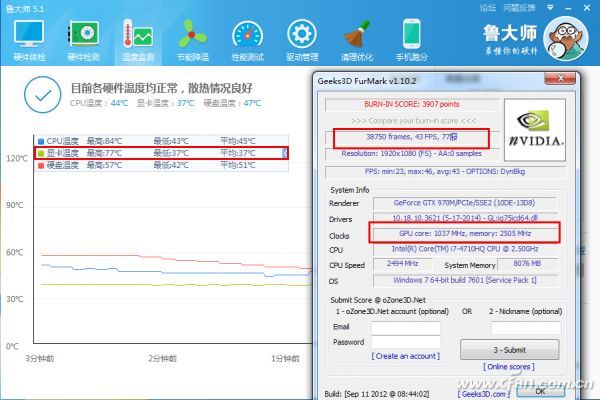Image resolution: width=600 pixels, height=400 pixels.
Task: Open the Geeks3D.com link
Action: (x=483, y=394)
